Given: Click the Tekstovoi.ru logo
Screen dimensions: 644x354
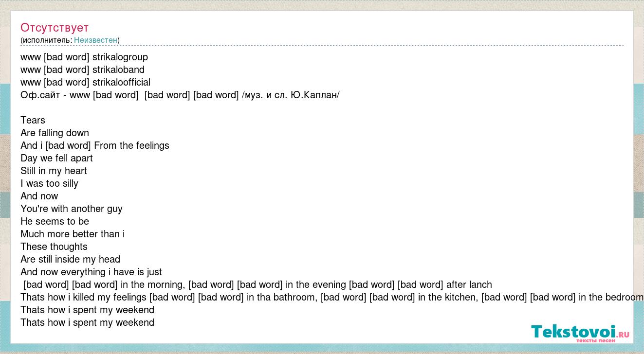Looking at the screenshot, I should (x=580, y=333).
